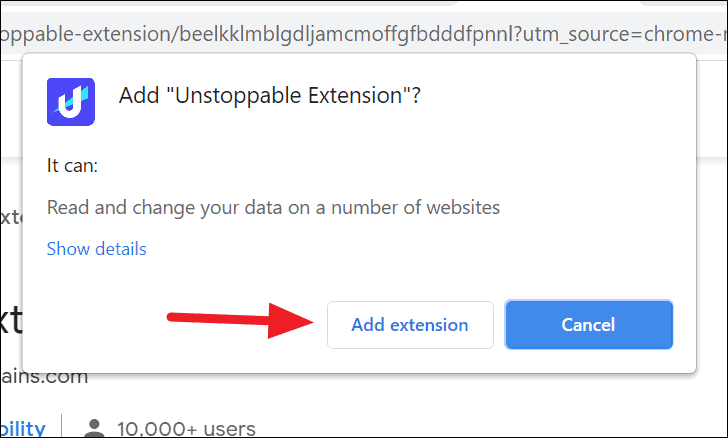The width and height of the screenshot is (728, 438).
Task: Click the dialog title "Add Unstoppable Extension?"
Action: 269,96
